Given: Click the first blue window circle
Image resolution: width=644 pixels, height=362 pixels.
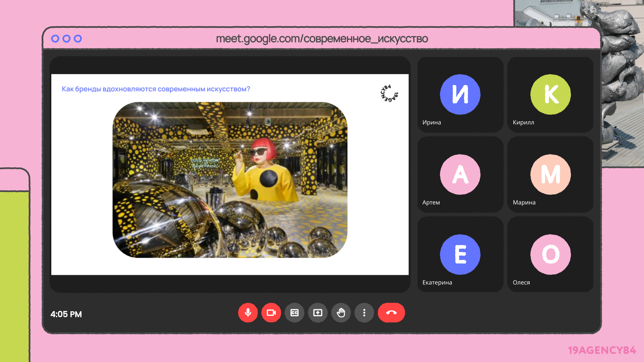Looking at the screenshot, I should (55, 39).
